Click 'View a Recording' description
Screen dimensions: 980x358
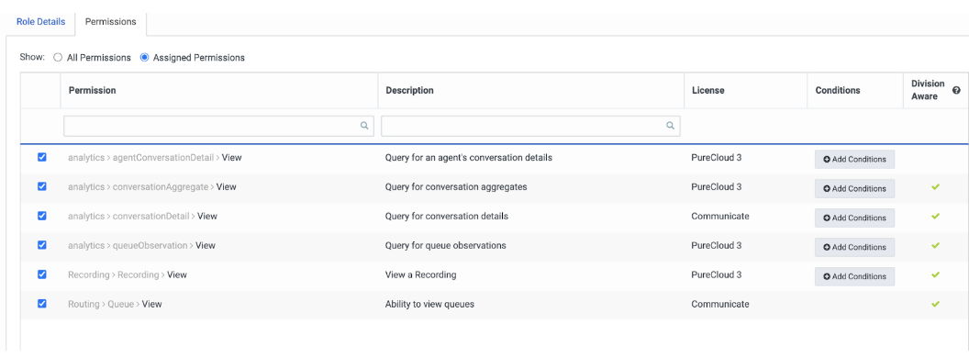[x=420, y=274]
